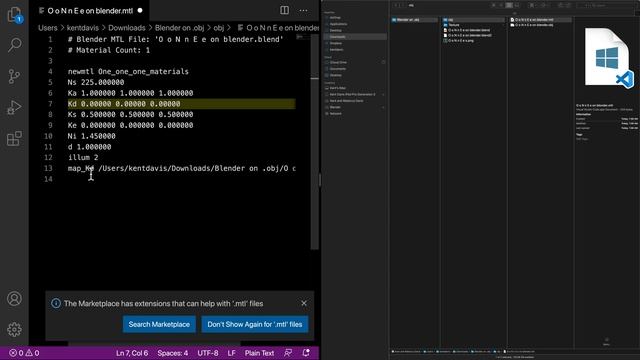640x360 pixels.
Task: Click the notification info icon
Action: click(x=56, y=303)
